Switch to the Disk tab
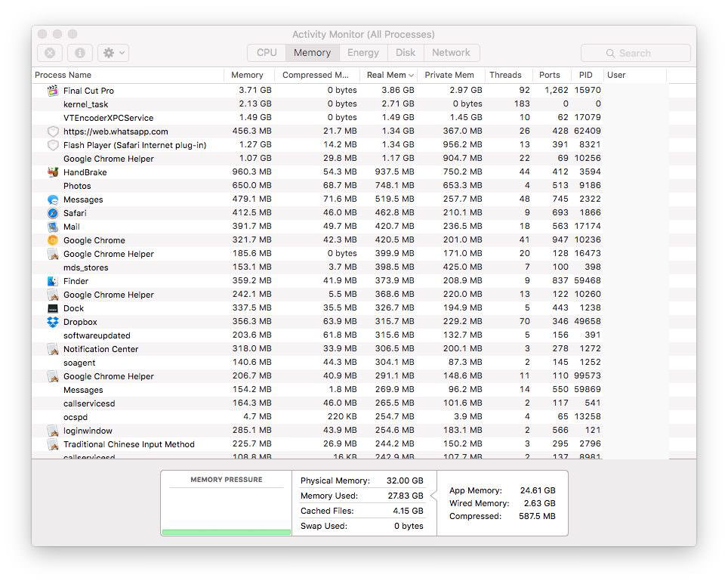Image resolution: width=728 pixels, height=584 pixels. pos(406,53)
